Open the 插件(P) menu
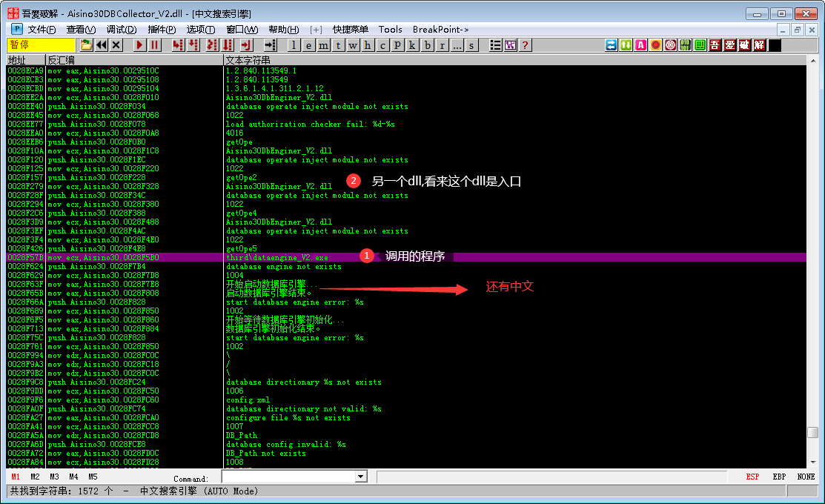The image size is (825, 504). coord(160,29)
